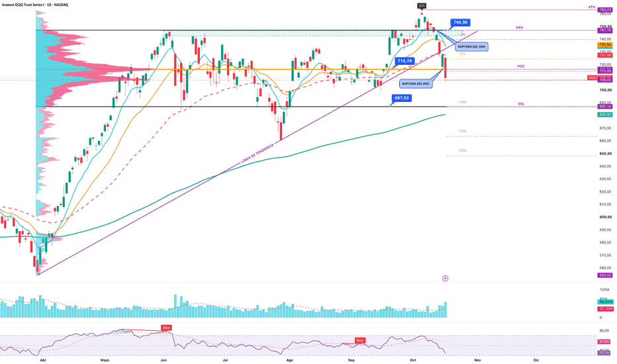This screenshot has height=364, width=617.
Task: Click the ATH text on the right
Action: point(592,7)
